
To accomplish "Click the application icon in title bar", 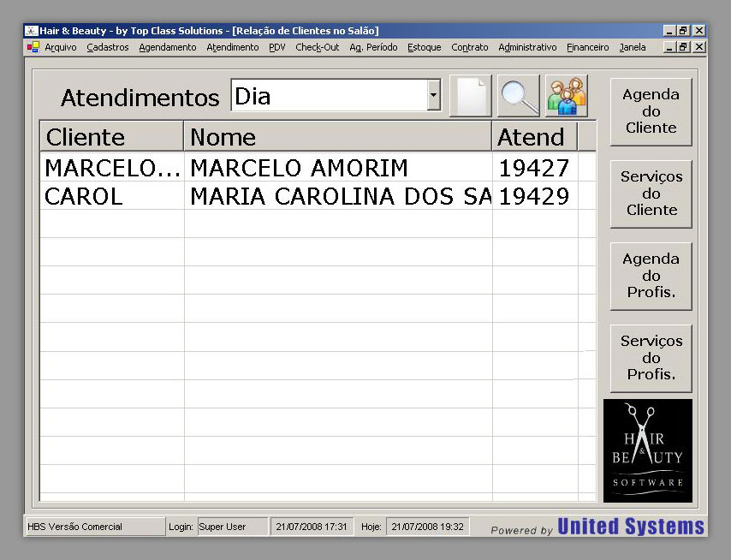I will [31, 31].
